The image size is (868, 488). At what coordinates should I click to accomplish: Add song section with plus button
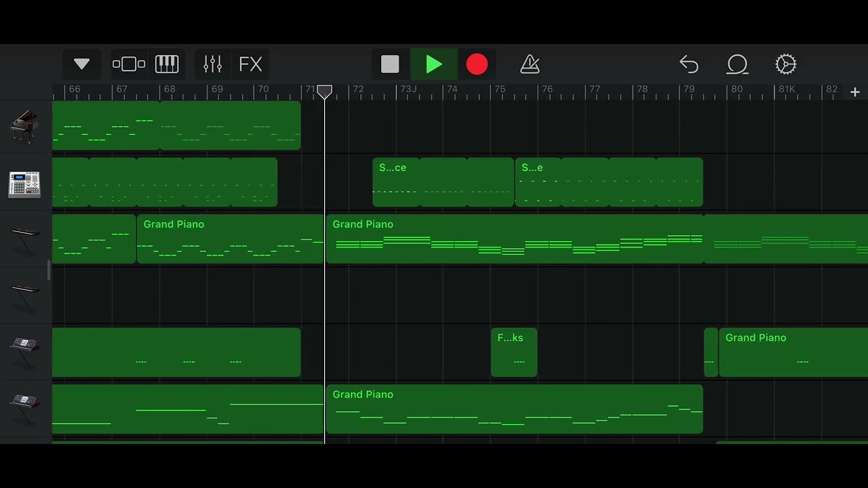(x=855, y=92)
